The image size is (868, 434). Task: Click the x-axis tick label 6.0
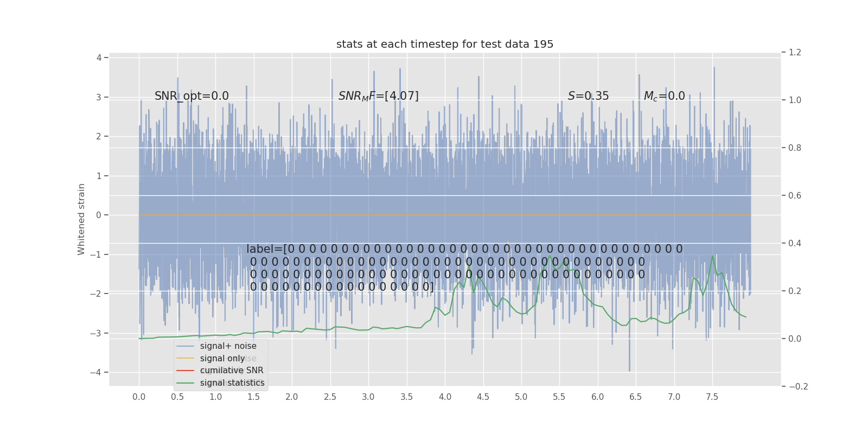(x=598, y=397)
